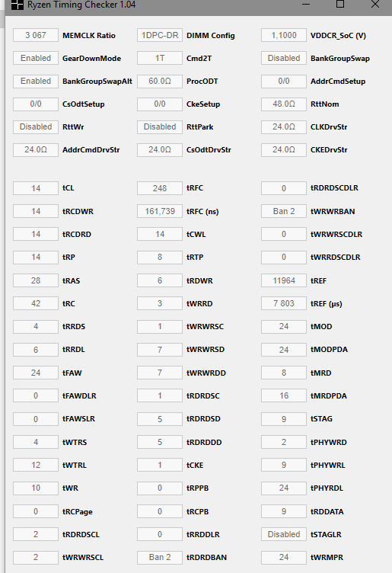Click the tRFC value field showing 248
The image size is (392, 573).
(160, 188)
